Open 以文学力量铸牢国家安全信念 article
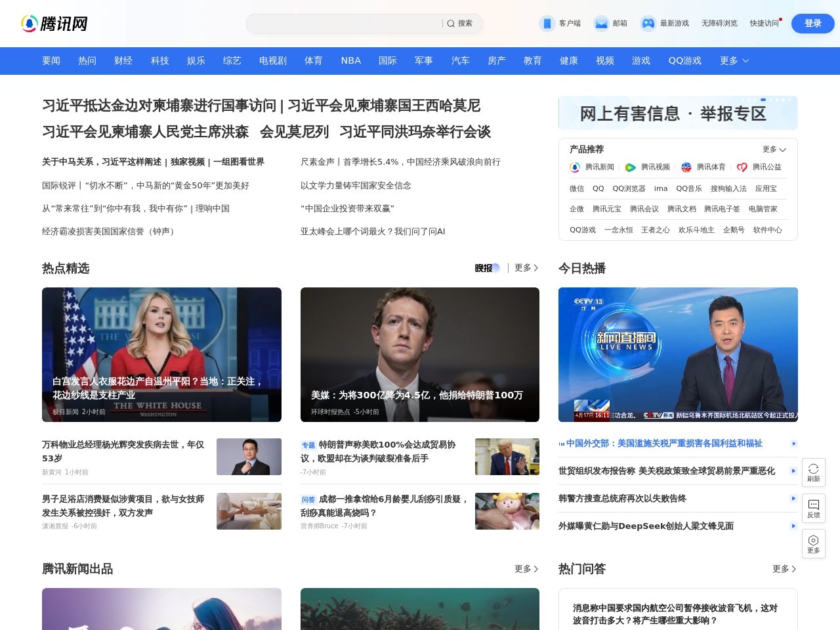The width and height of the screenshot is (840, 630). coord(356,186)
